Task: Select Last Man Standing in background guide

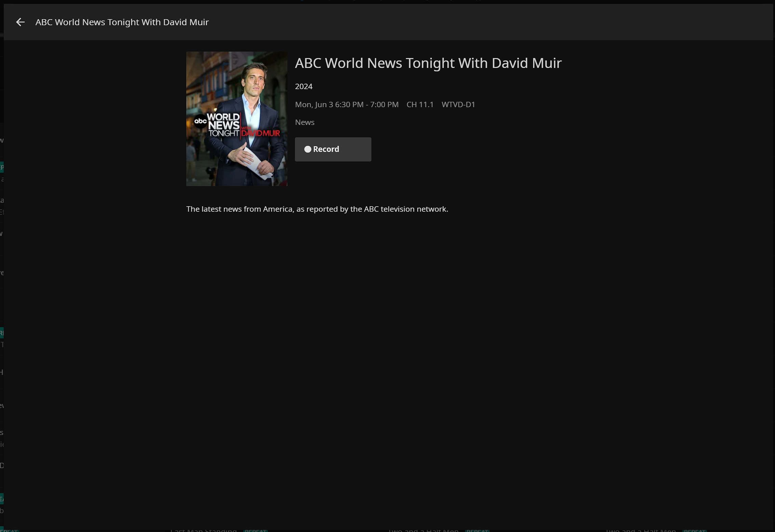Action: point(204,530)
